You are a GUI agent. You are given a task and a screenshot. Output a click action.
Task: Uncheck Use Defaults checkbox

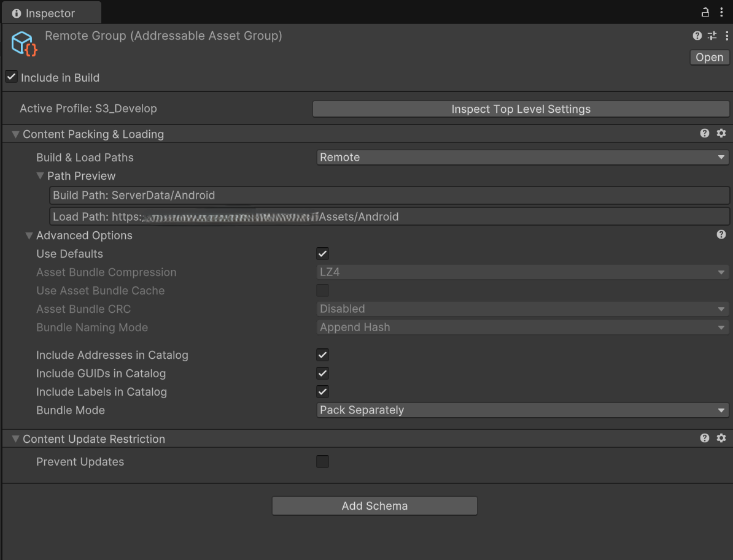point(322,253)
